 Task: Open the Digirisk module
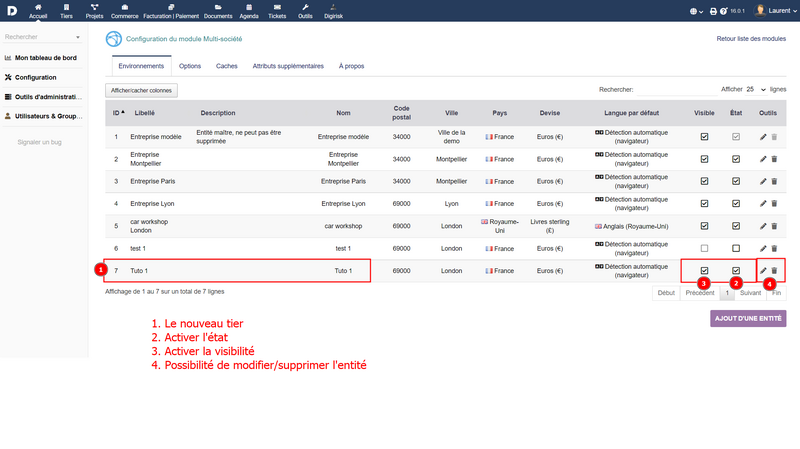[333, 11]
